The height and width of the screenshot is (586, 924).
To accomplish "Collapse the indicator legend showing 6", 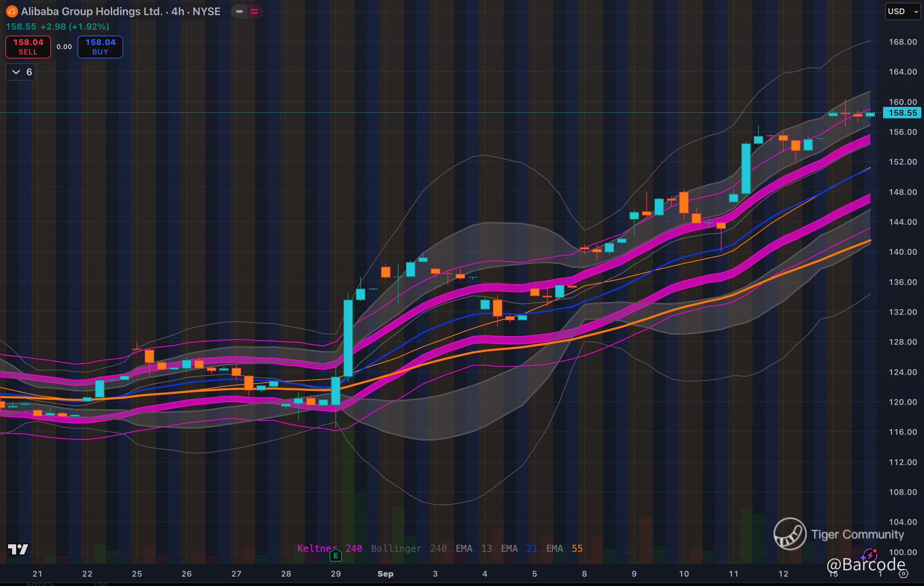I will [21, 72].
